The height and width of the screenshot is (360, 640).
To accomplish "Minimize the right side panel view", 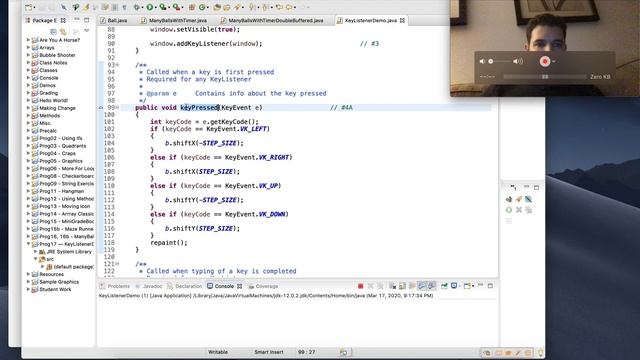I will pos(527,187).
